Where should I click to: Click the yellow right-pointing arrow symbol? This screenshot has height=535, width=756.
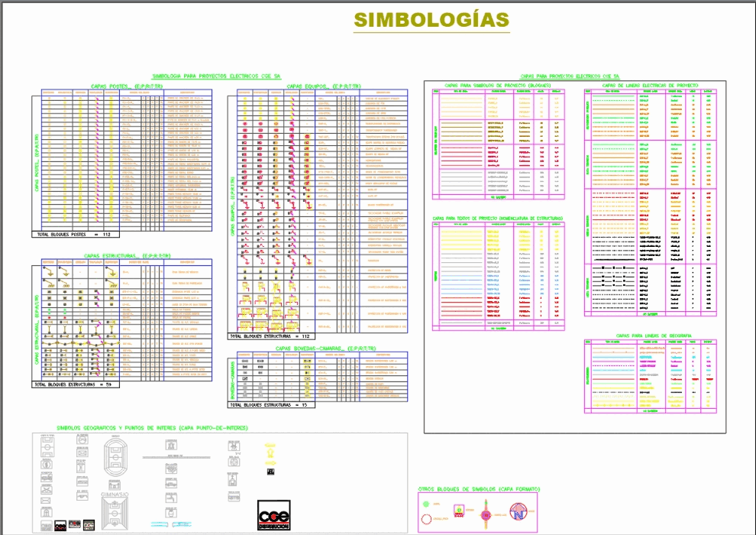tap(270, 463)
